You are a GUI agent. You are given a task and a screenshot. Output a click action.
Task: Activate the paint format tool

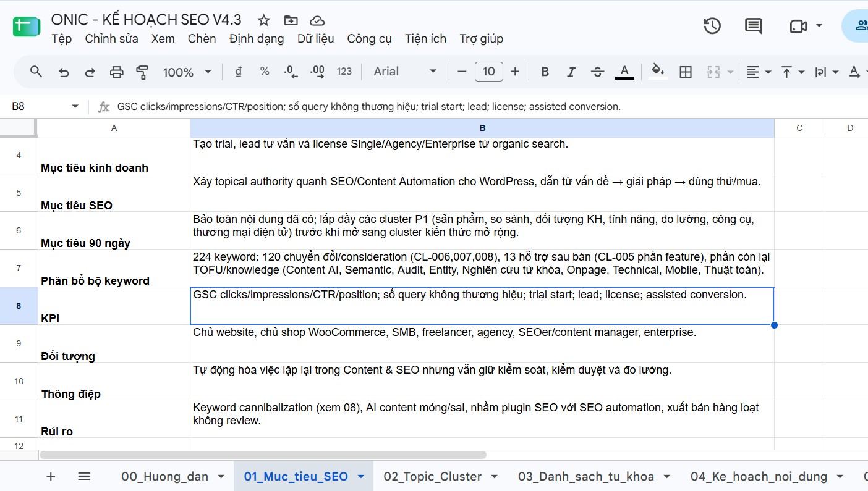point(142,72)
